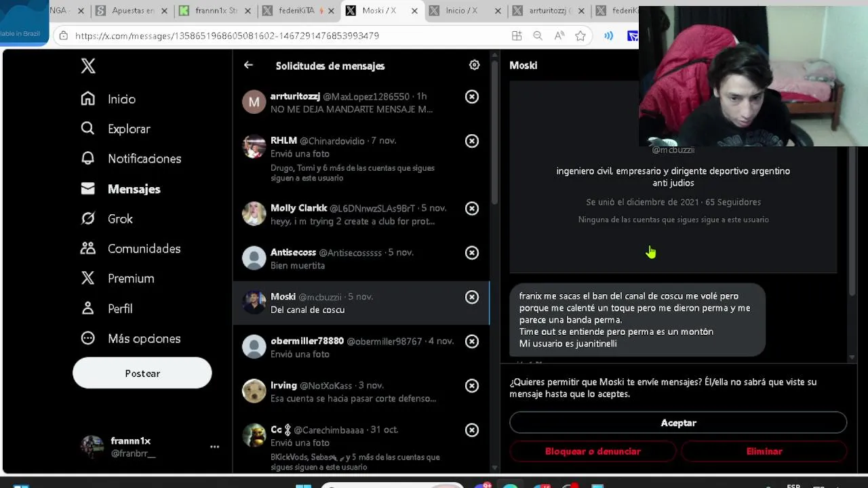Open Cc message request

pos(361,444)
